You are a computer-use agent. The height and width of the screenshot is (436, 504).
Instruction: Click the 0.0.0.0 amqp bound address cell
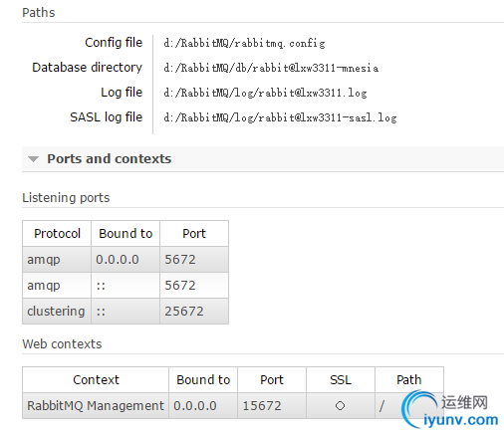[x=126, y=260]
